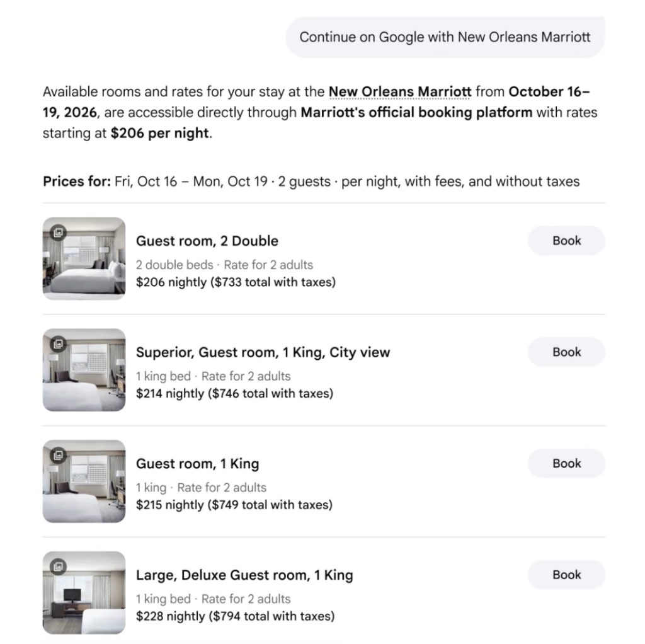The height and width of the screenshot is (644, 645).
Task: Open the New Orleans Marriott underlined link
Action: (400, 91)
